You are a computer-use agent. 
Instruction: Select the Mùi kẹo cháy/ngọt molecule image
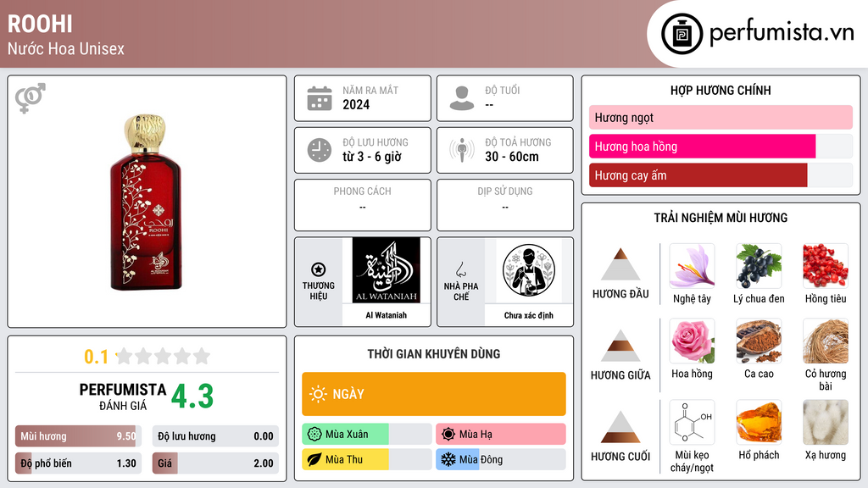click(x=692, y=422)
